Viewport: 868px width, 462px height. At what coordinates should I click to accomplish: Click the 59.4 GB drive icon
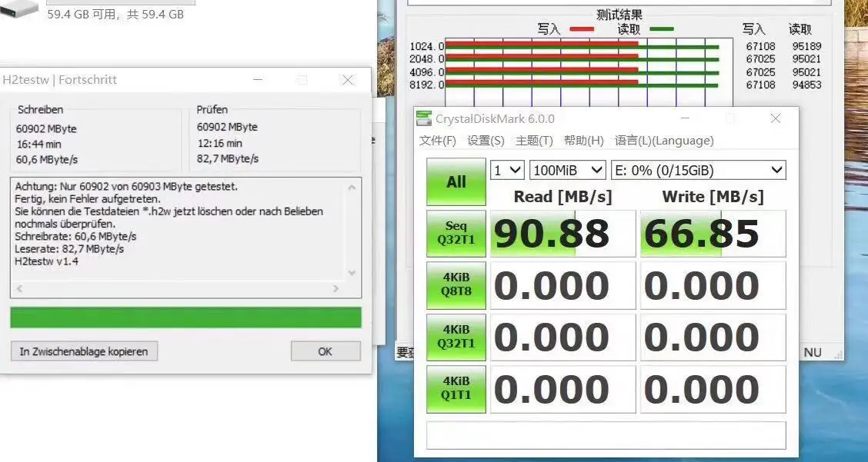(19, 9)
